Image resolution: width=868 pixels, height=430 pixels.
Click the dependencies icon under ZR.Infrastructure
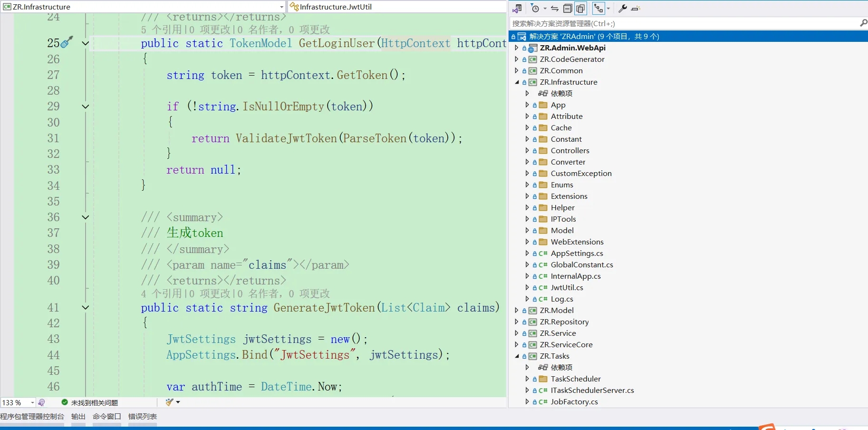pos(543,93)
